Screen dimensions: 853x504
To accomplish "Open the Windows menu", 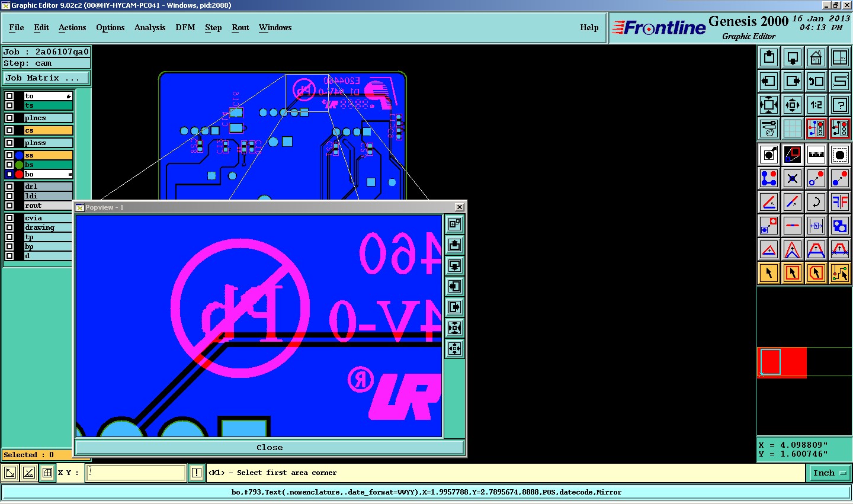I will (x=275, y=27).
